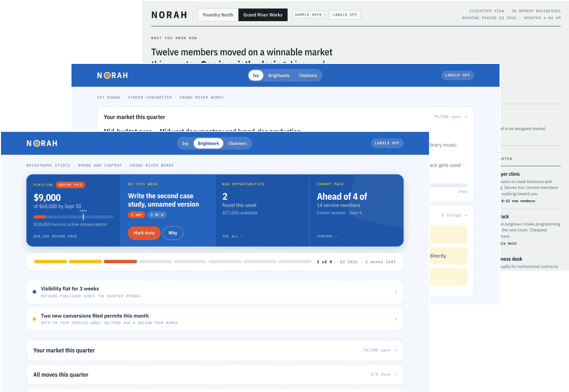Click the yellow dot beside Two new conversions

(34, 319)
